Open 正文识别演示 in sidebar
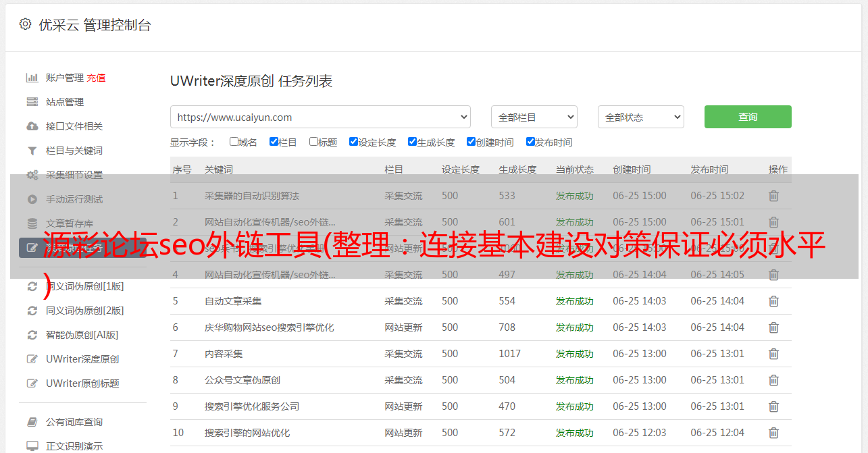This screenshot has width=868, height=453. point(74,446)
